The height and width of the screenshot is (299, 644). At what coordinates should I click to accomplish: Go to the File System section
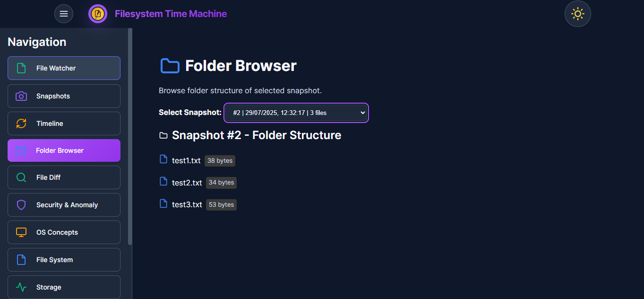[64, 260]
